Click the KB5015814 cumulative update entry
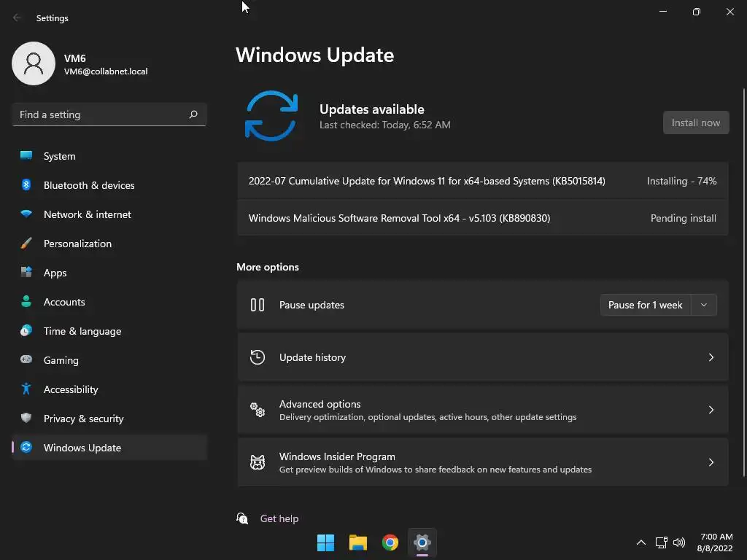 (x=483, y=181)
